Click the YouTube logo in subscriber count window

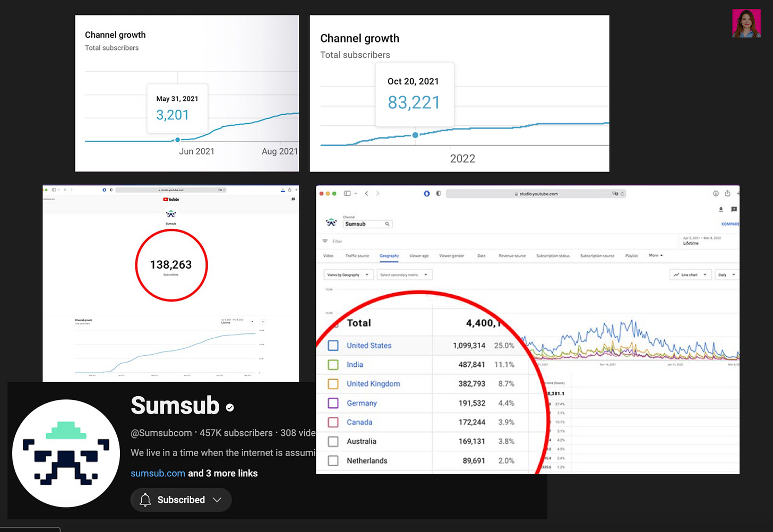point(171,200)
